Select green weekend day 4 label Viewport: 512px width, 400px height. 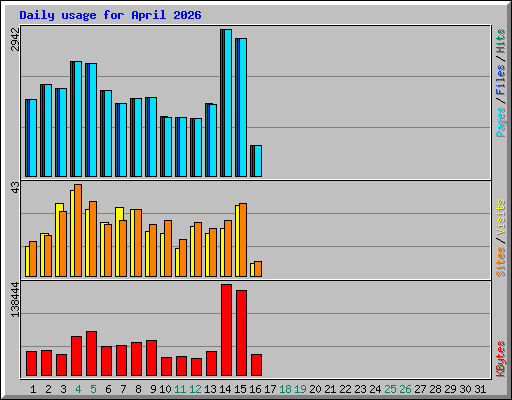coord(78,389)
